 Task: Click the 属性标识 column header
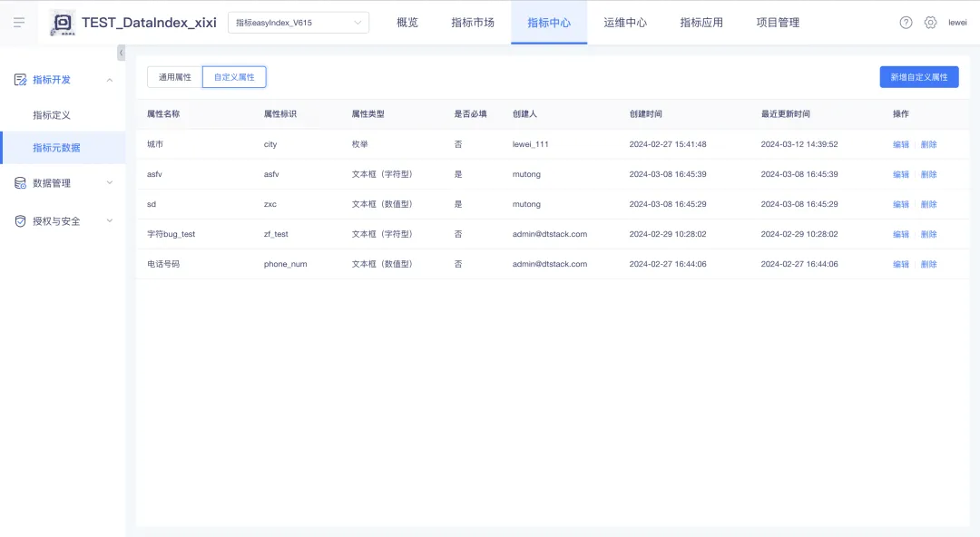pyautogui.click(x=280, y=113)
